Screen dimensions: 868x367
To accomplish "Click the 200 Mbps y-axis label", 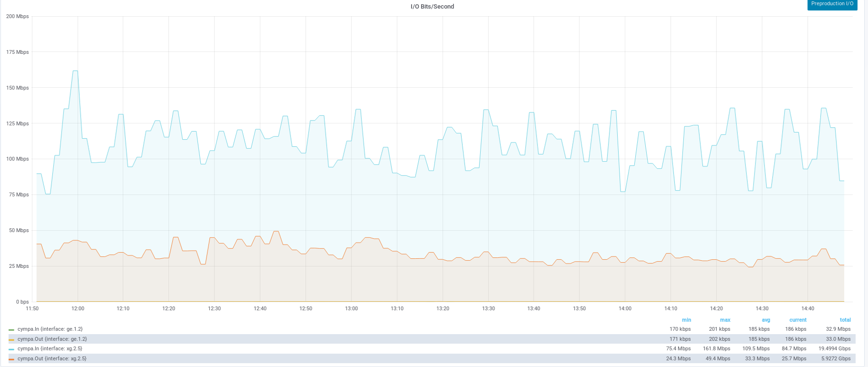I will [17, 17].
